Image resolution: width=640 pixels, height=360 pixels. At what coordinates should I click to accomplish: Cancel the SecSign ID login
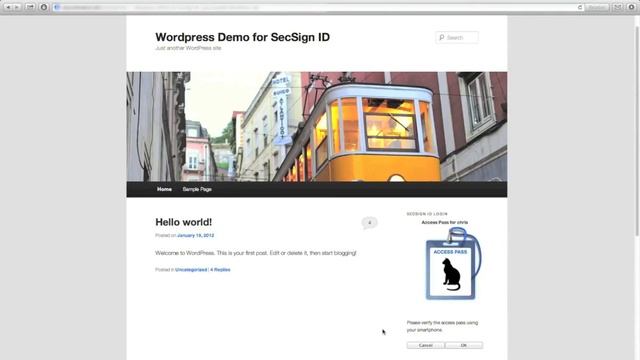coord(426,345)
